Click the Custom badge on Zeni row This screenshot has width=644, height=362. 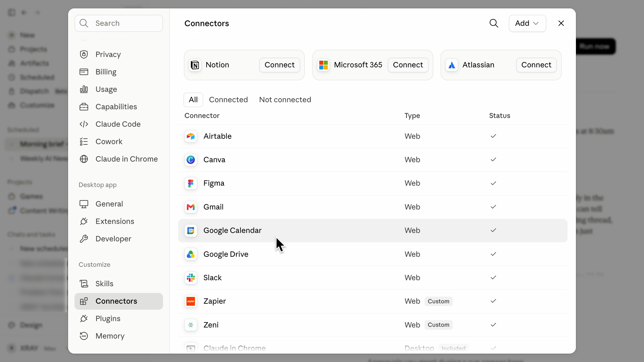coord(438,325)
